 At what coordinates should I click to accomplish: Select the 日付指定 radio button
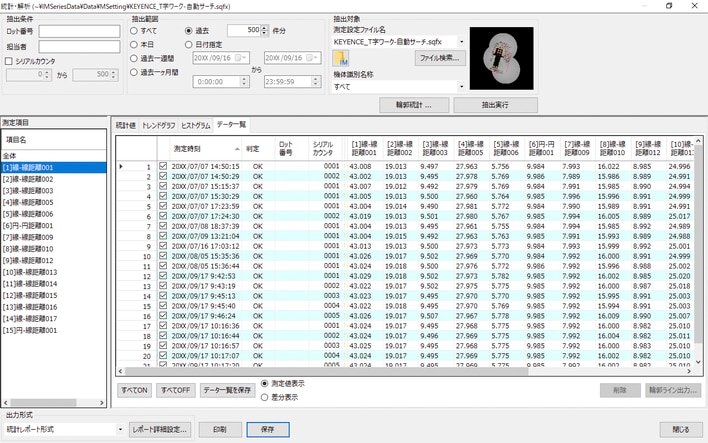tap(189, 45)
